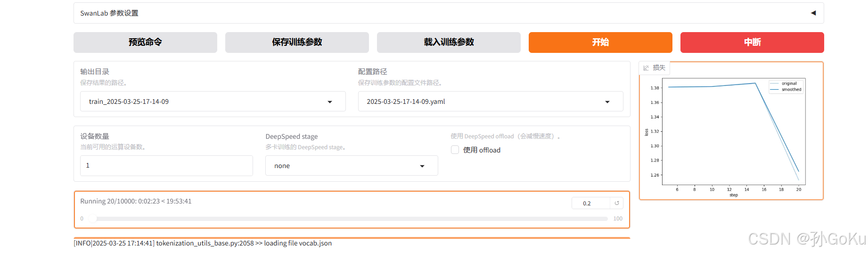868x254 pixels.
Task: Open the DeepSpeed stage dropdown
Action: (352, 166)
